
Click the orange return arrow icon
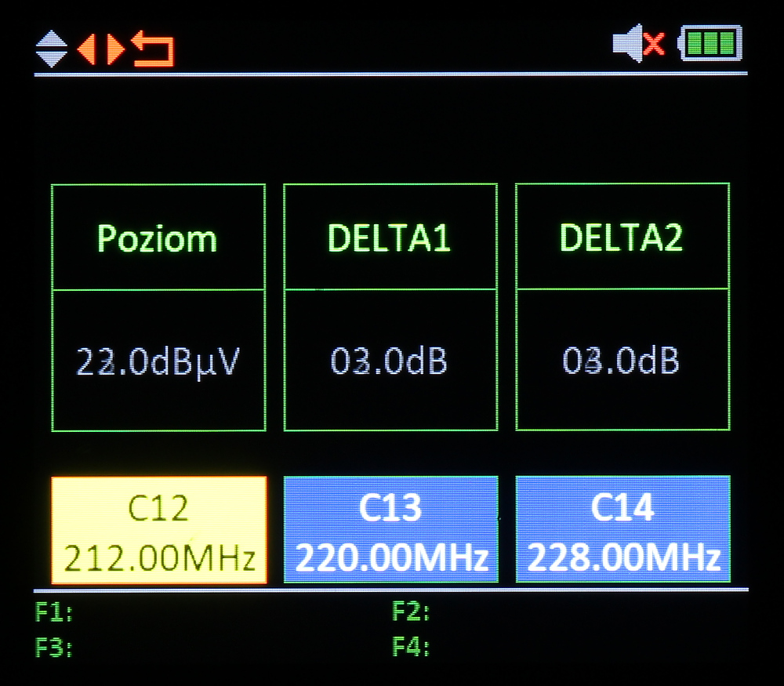pyautogui.click(x=152, y=49)
